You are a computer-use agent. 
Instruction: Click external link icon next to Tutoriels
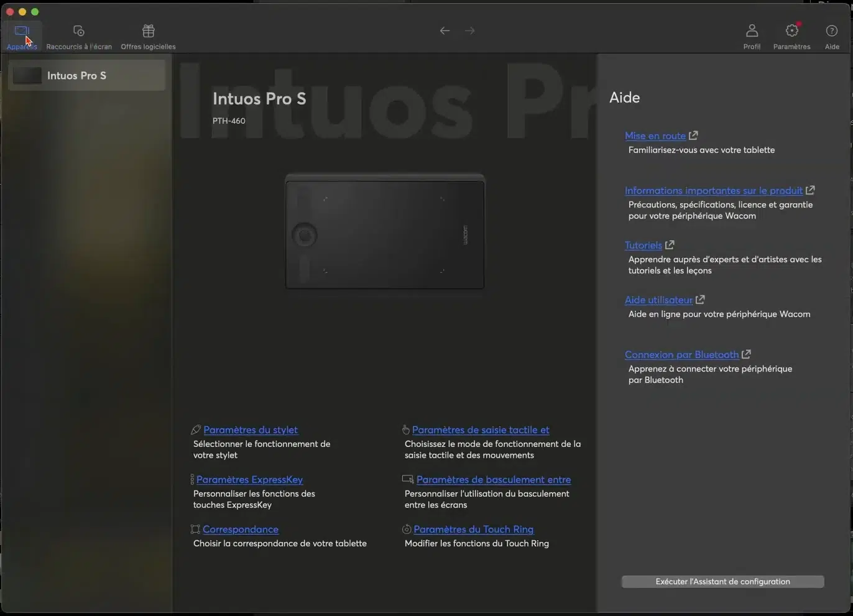[670, 245]
